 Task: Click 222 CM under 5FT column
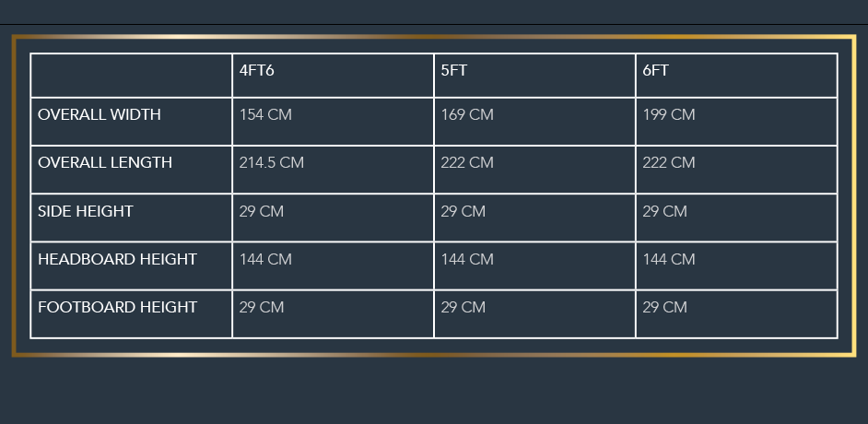coord(467,163)
